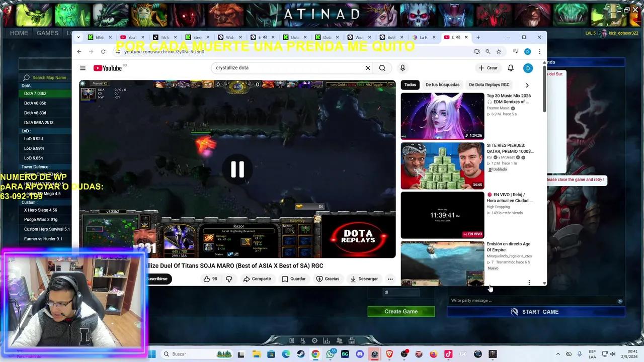This screenshot has height=362, width=644.
Task: Click the green Create Game button
Action: [401, 312]
